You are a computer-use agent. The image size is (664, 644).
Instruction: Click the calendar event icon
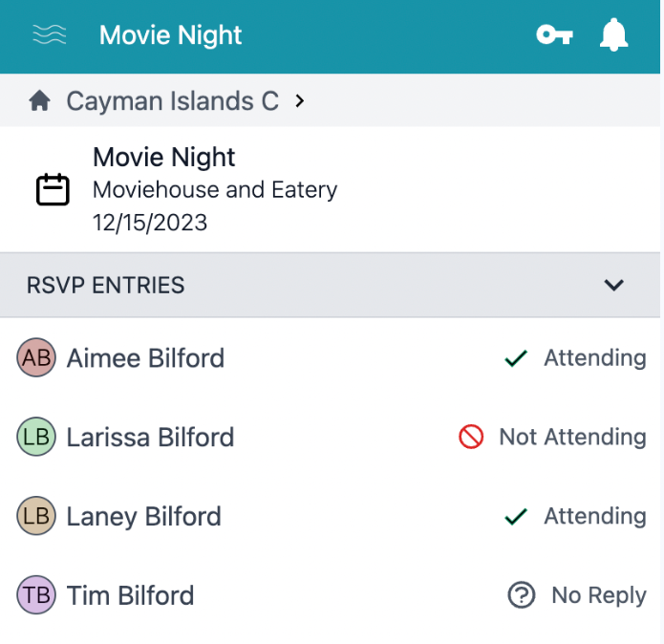pyautogui.click(x=53, y=189)
